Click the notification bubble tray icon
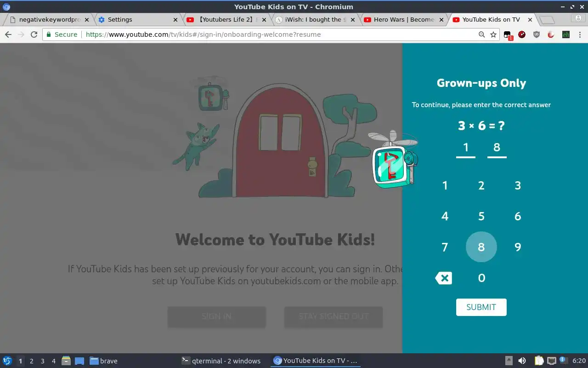The height and width of the screenshot is (368, 588). tap(563, 360)
